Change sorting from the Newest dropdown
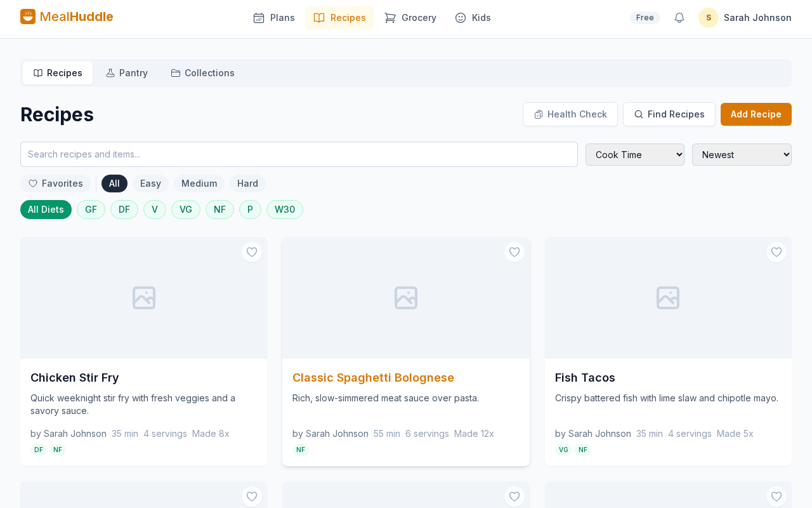This screenshot has height=508, width=812. pos(742,154)
